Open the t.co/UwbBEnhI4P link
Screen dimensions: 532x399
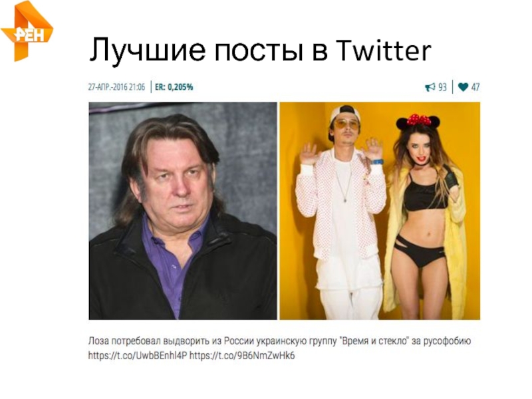pos(138,356)
